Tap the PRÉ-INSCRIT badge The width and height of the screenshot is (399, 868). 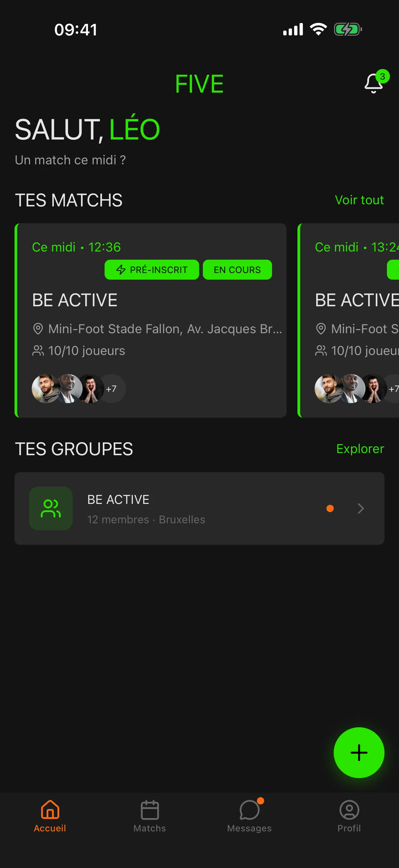(x=152, y=269)
